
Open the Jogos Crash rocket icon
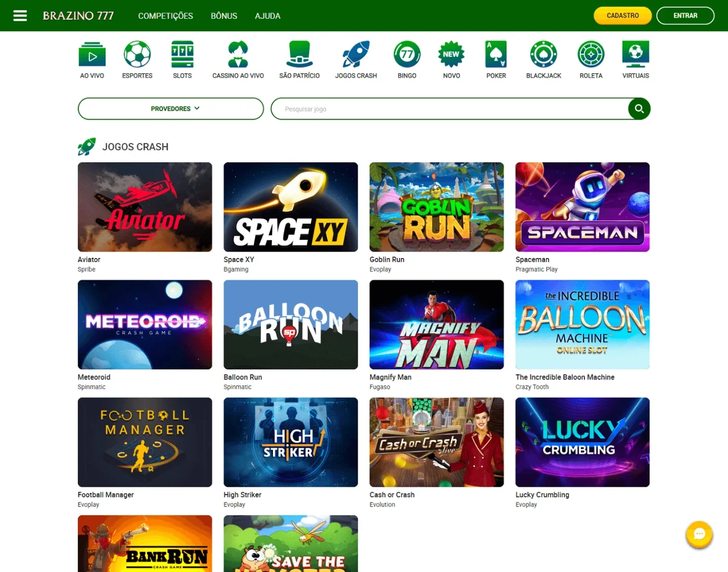click(356, 54)
